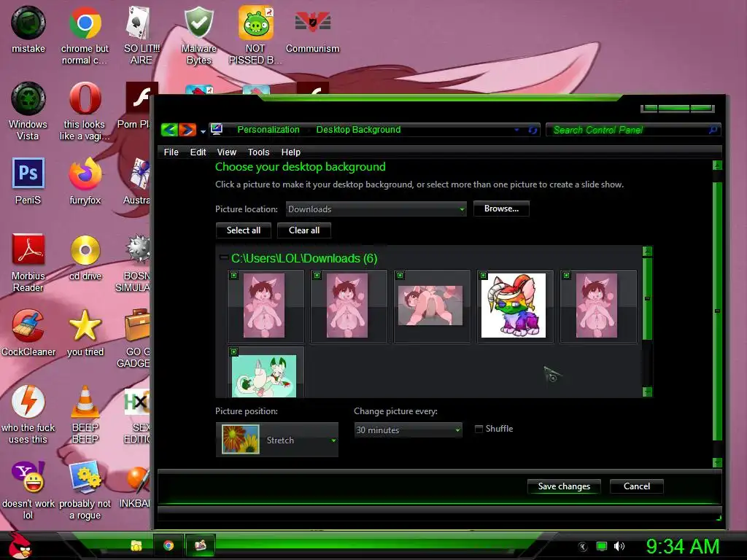Select the Morbius Reader PDF icon

point(28,262)
